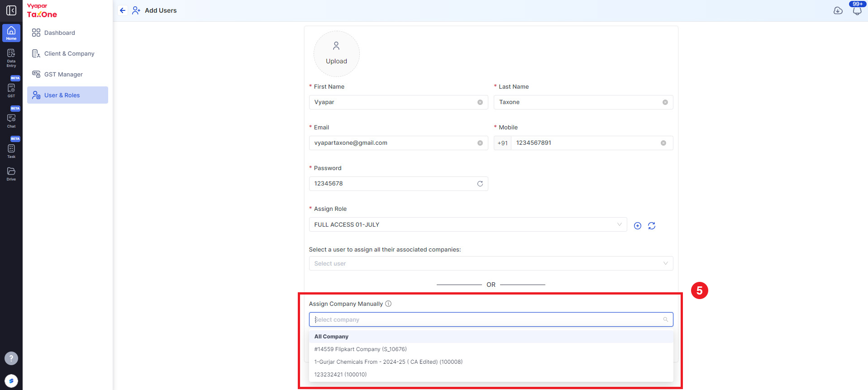Regenerate the password with refresh icon

click(x=480, y=184)
